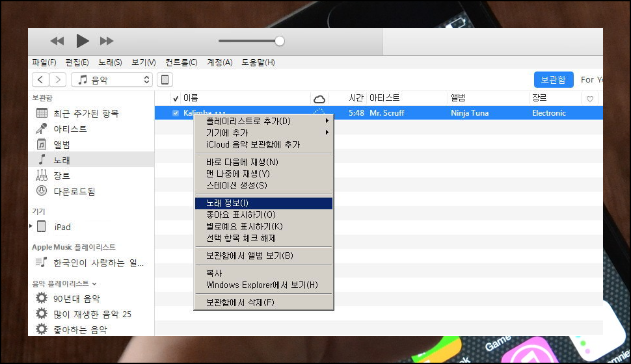Open 한국인이 사랑하는 일... playlist
Image resolution: width=631 pixels, height=364 pixels.
91,263
